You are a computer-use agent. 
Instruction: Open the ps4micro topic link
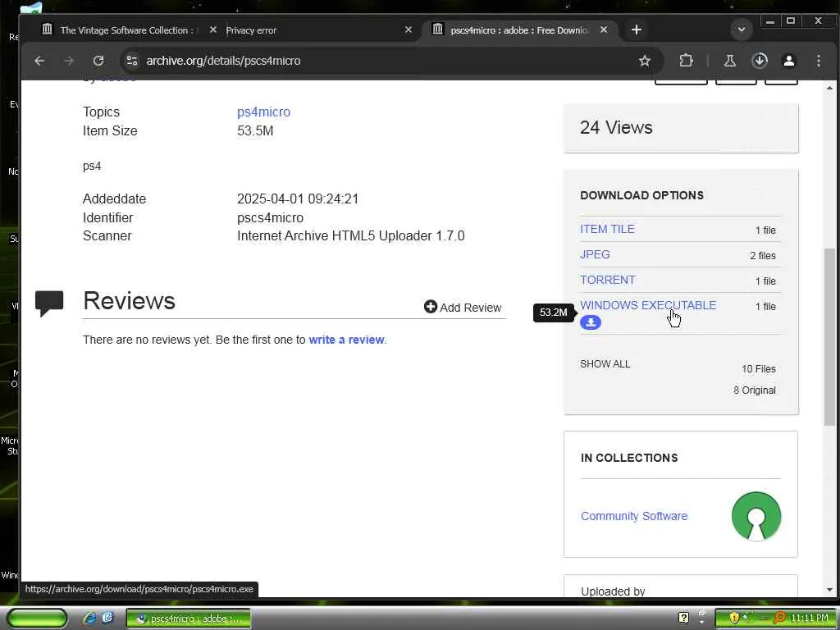(263, 112)
